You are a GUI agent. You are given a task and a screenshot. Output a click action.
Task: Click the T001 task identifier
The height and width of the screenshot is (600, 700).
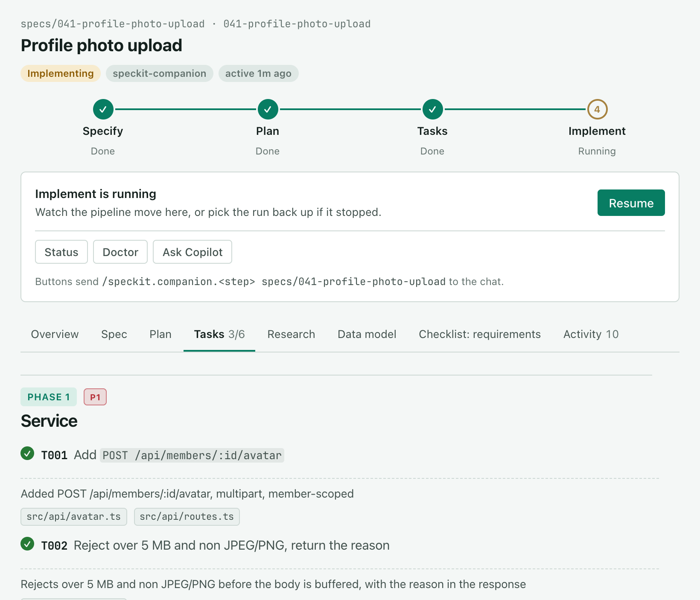(54, 455)
